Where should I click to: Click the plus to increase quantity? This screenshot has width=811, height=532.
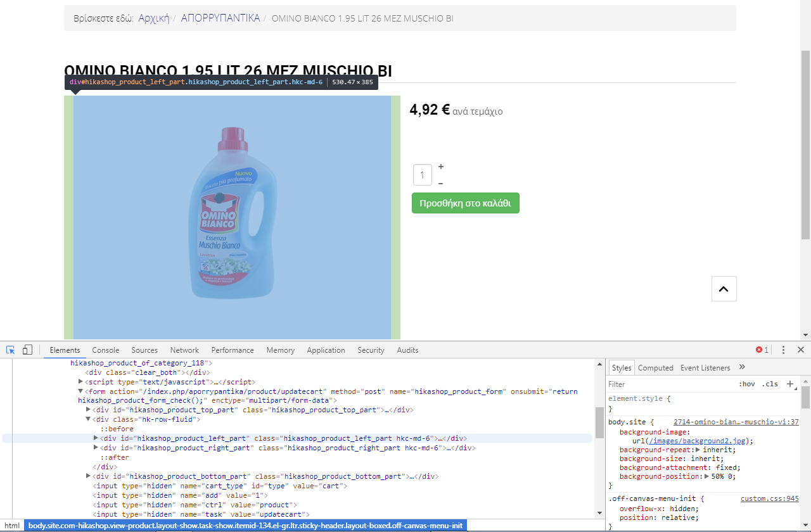pos(441,167)
